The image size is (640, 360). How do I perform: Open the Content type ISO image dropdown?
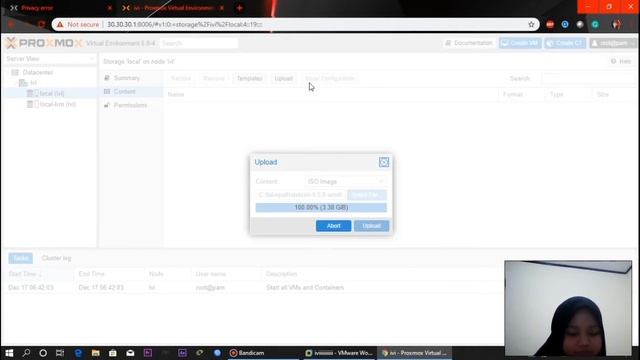coord(346,181)
